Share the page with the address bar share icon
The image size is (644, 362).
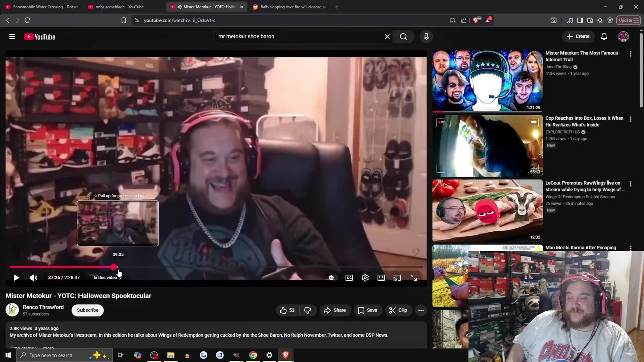464,20
